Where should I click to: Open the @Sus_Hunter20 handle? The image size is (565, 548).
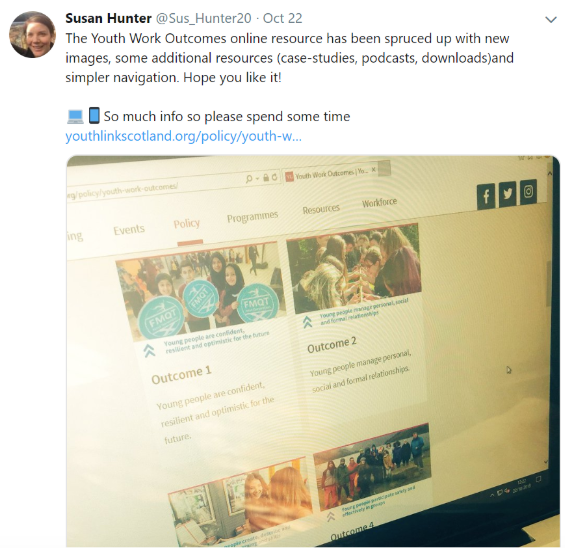click(203, 18)
